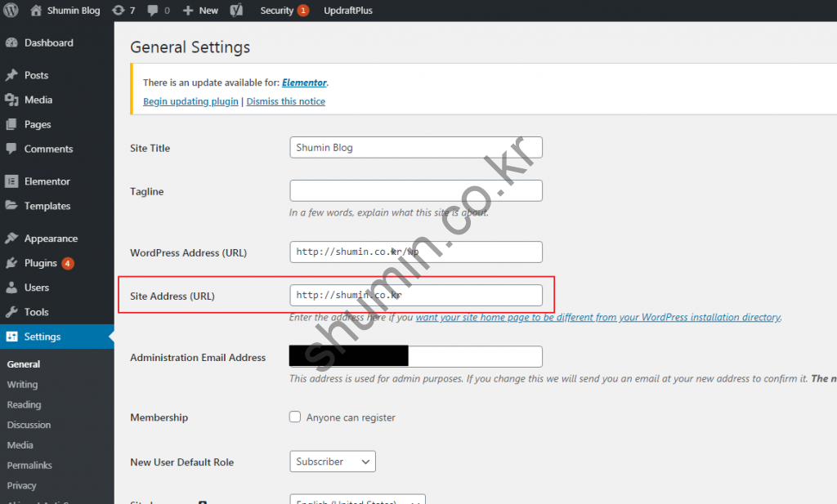Open the + New content menu
Viewport: 837px width, 504px height.
(200, 11)
